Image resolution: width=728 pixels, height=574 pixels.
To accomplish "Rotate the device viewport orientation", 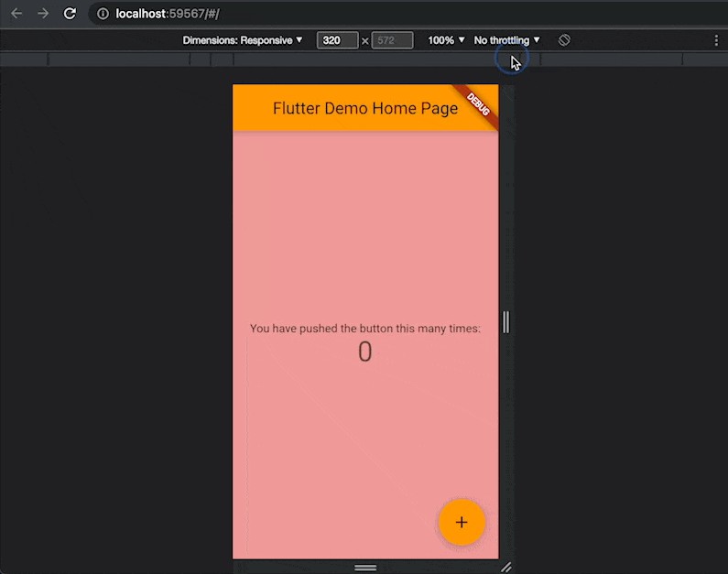I will (x=564, y=40).
